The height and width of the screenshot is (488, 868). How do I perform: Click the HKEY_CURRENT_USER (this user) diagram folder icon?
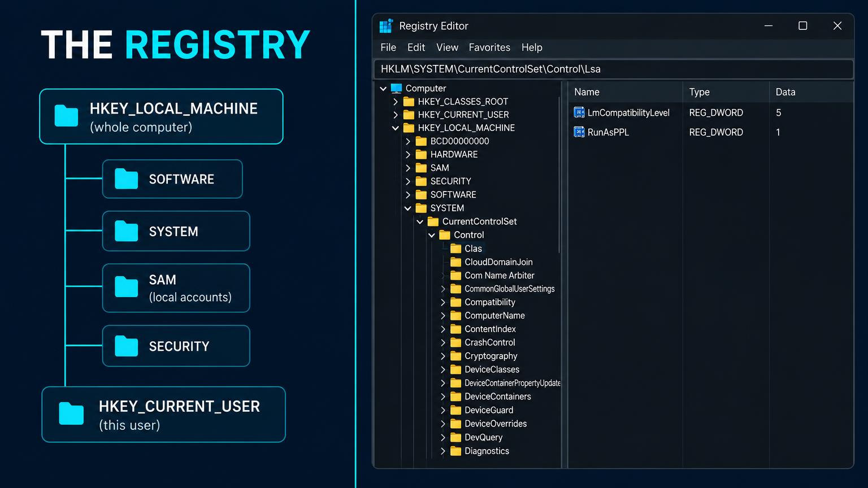[x=71, y=414]
